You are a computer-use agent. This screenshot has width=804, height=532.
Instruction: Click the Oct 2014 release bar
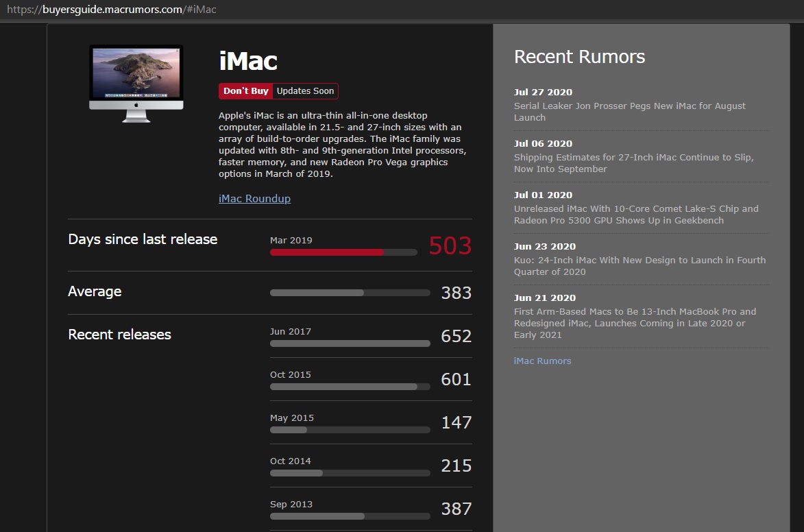click(350, 473)
